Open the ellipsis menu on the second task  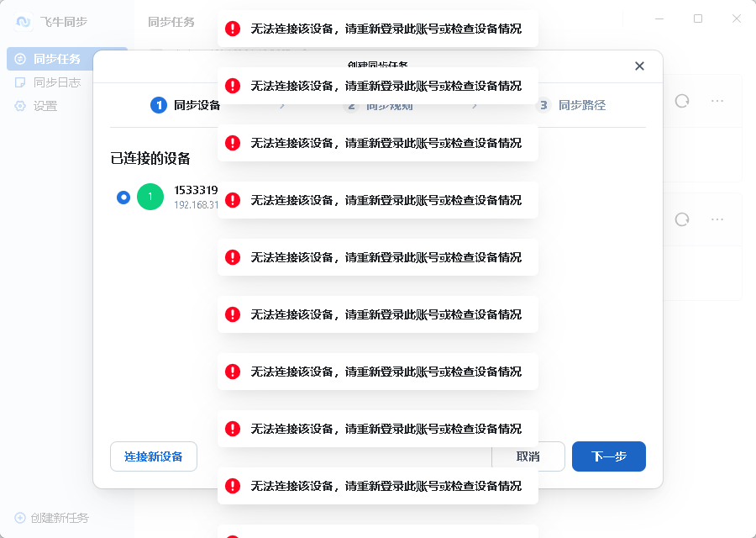tap(717, 219)
